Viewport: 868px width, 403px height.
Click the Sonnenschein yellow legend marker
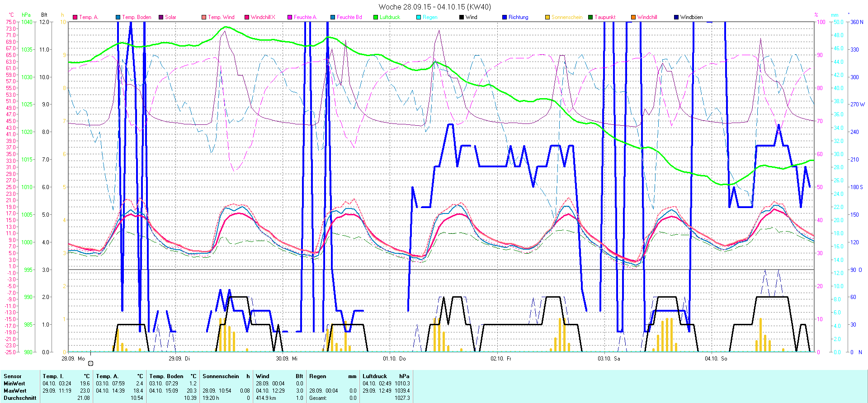(x=547, y=17)
